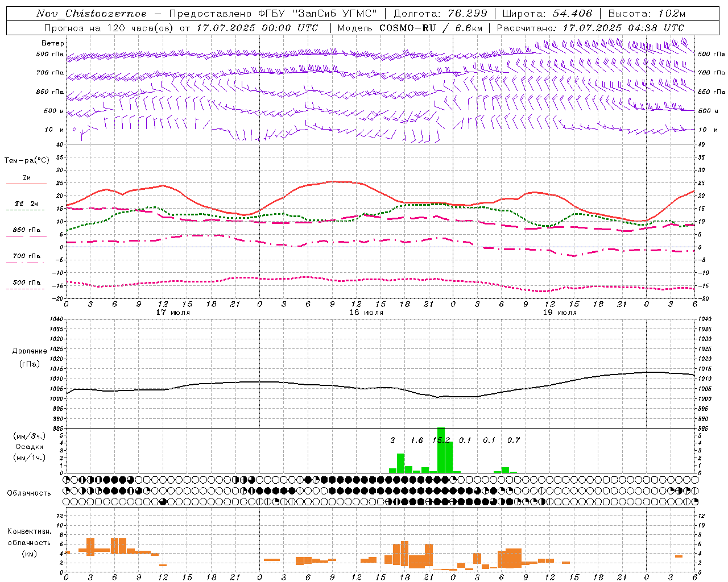
Task: Click the Конвективн. convective cloud label
Action: [x=30, y=531]
